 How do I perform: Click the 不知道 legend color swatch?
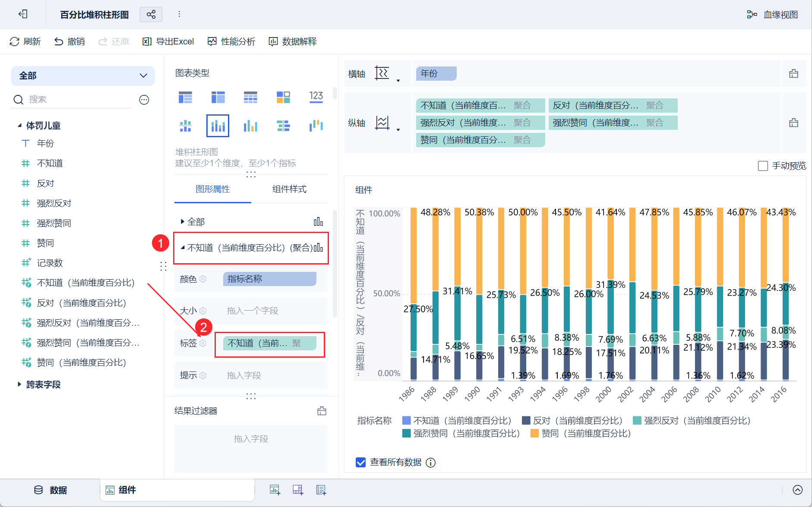tap(406, 420)
